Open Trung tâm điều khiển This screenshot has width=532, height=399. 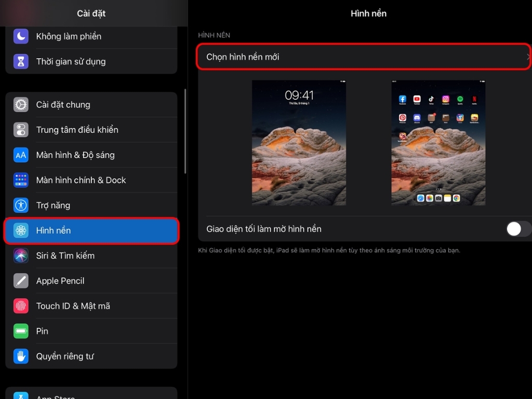[91, 129]
